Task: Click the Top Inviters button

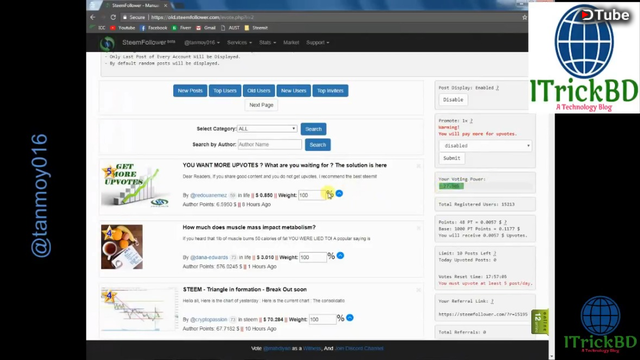Action: [330, 91]
